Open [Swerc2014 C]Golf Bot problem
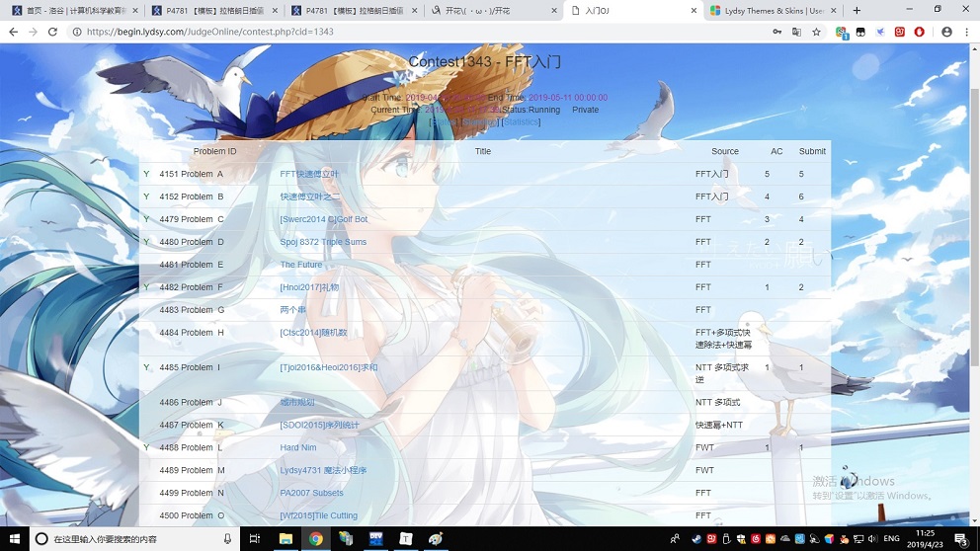Image resolution: width=980 pixels, height=551 pixels. (x=324, y=219)
